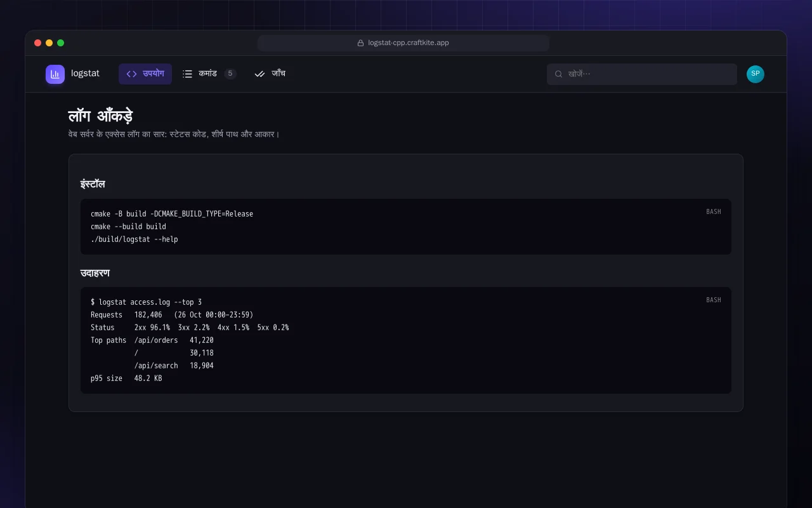
Task: Click the description text under लॉग आँकड़े
Action: (174, 135)
